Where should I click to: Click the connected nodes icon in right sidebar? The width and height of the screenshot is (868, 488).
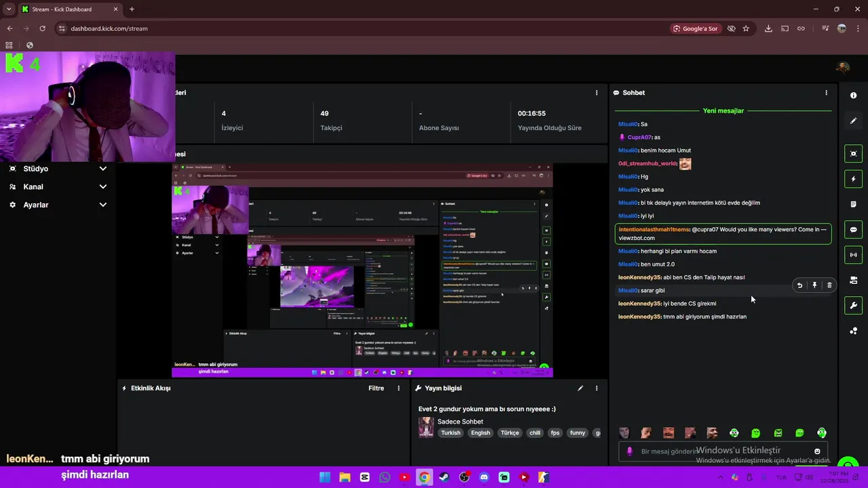coord(853,331)
